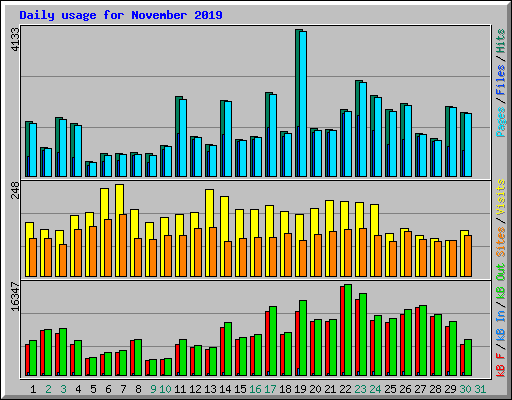The image size is (512, 400).
Task: Click the orange sites bar for day 30
Action: click(468, 256)
